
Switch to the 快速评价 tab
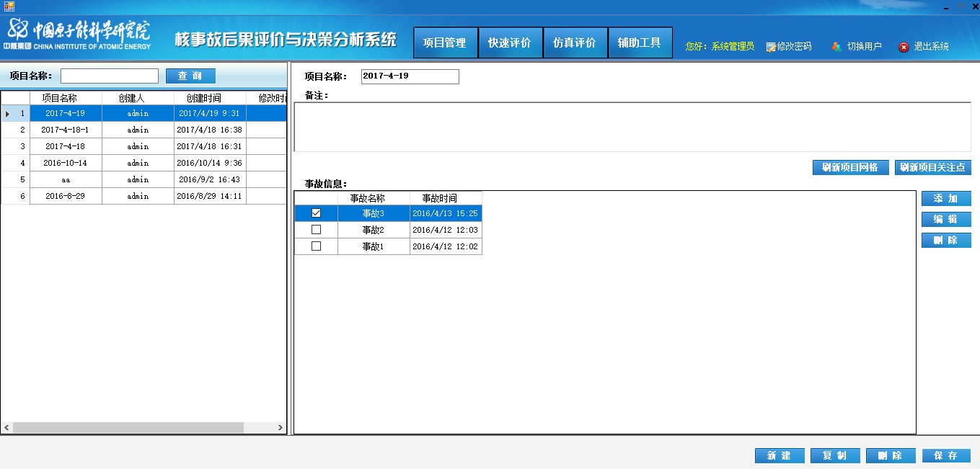click(510, 43)
